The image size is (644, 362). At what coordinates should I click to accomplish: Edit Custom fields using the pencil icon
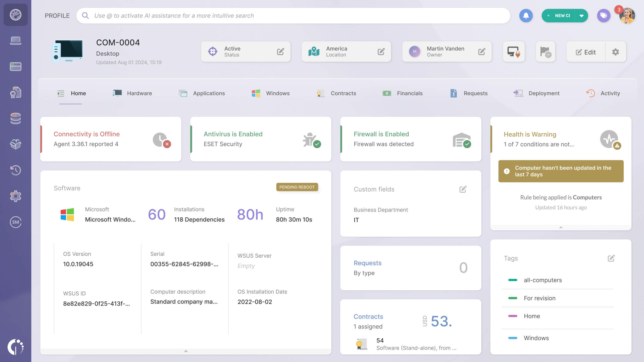pos(463,189)
